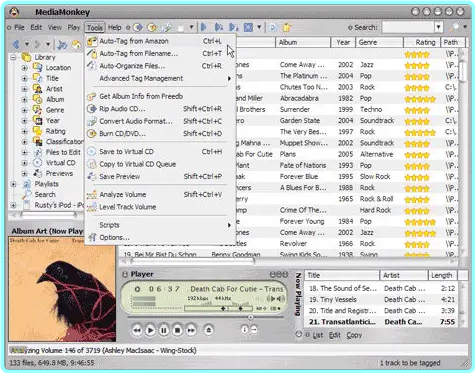Click the Get Album Info from Freedb icon
The width and height of the screenshot is (475, 373).
[91, 97]
